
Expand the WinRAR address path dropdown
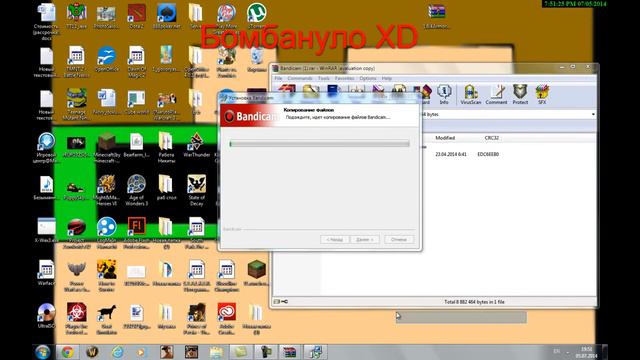coord(593,114)
